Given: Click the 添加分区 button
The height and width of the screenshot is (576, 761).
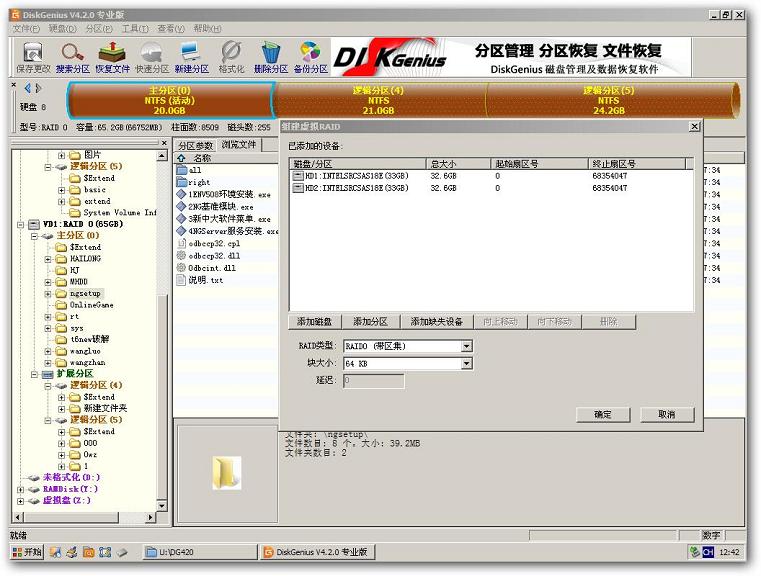Looking at the screenshot, I should [370, 321].
